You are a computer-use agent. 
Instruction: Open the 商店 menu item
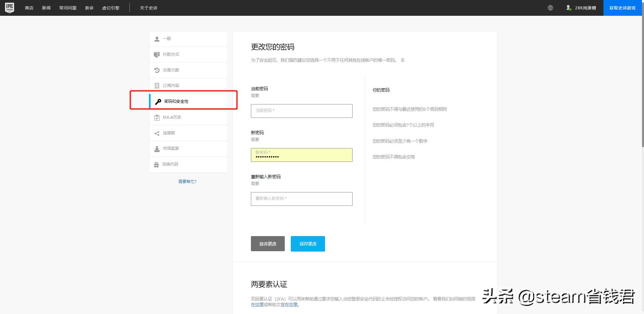coord(29,7)
